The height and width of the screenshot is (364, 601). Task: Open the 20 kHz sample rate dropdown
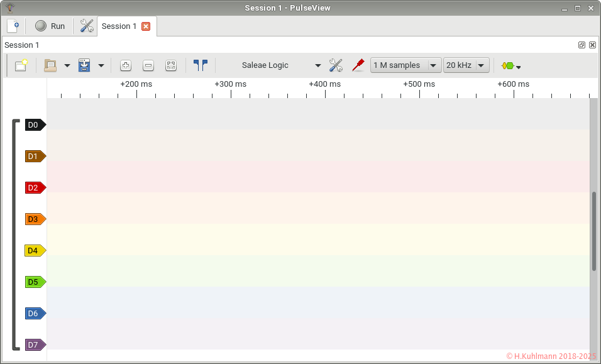466,65
